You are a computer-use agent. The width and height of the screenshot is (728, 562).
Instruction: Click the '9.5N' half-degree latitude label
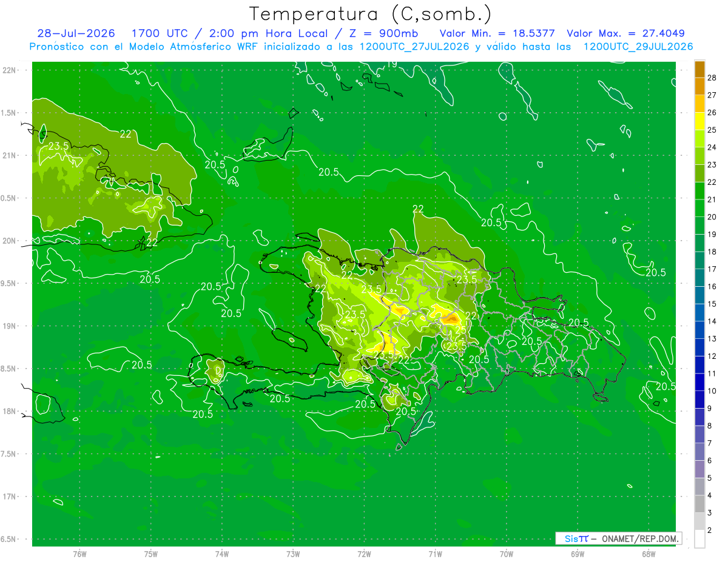(x=8, y=284)
